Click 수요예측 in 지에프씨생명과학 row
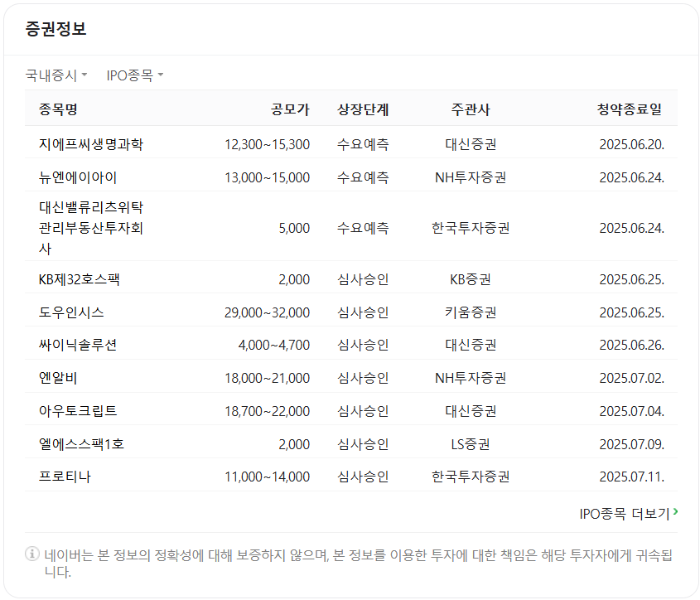 click(x=363, y=144)
